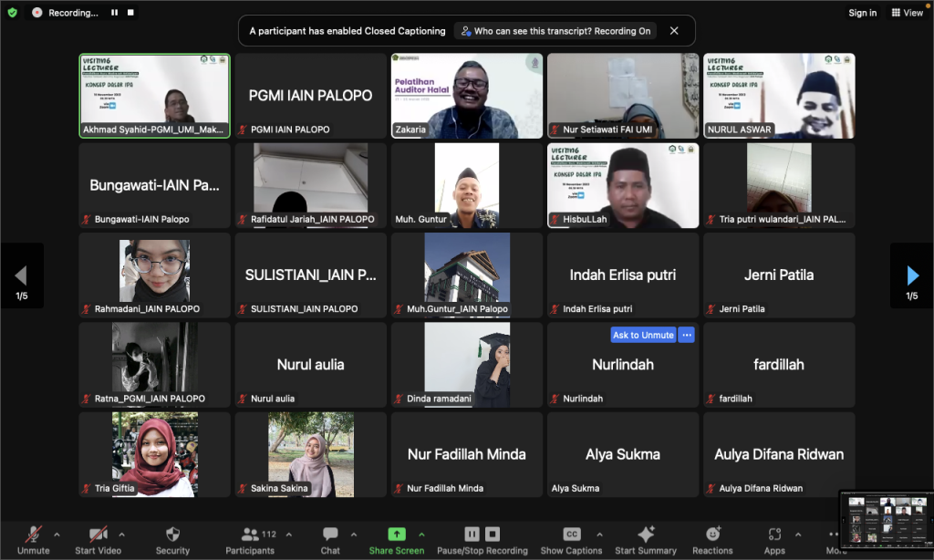
Task: Open the Participants panel
Action: (x=249, y=535)
